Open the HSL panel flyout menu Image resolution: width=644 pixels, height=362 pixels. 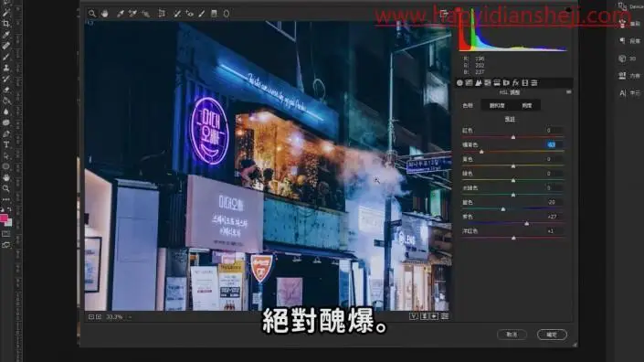(568, 92)
